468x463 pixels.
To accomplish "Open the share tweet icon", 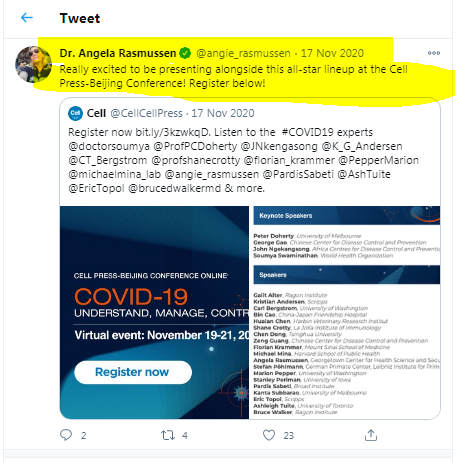I will (371, 435).
